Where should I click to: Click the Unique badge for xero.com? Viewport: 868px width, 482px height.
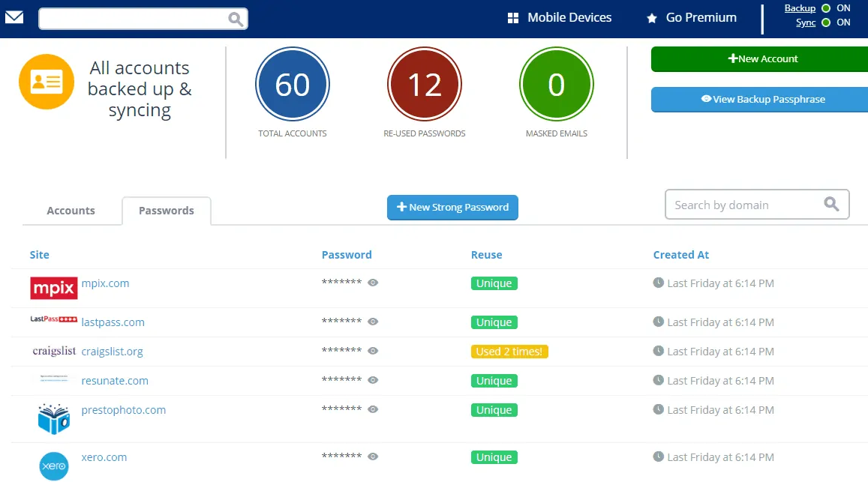pyautogui.click(x=494, y=457)
